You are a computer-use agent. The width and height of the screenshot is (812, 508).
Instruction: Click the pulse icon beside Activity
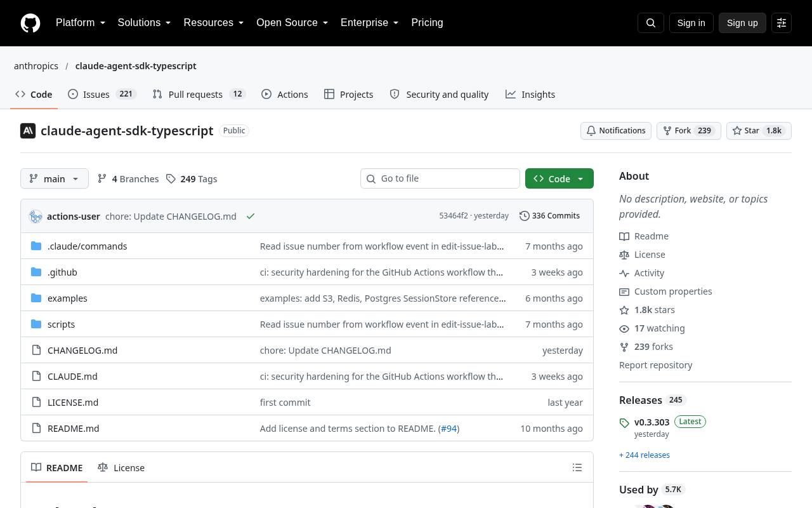coord(624,273)
